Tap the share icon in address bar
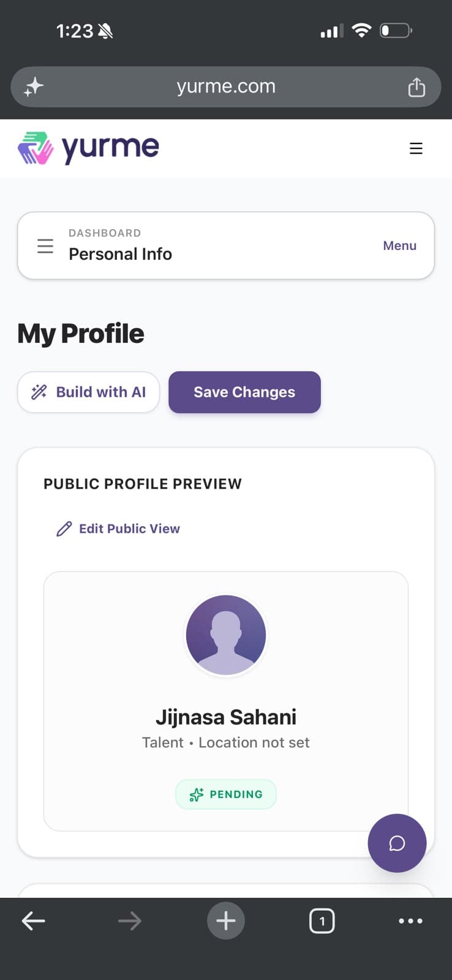The width and height of the screenshot is (452, 980). (416, 87)
